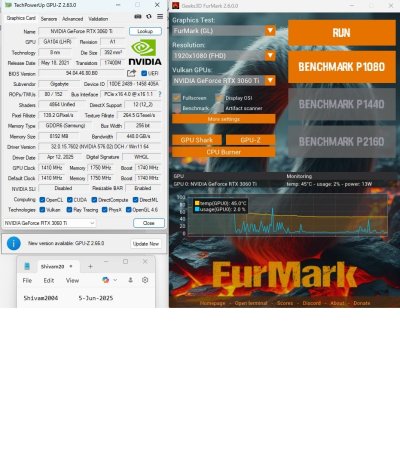This screenshot has height=464, width=400.
Task: Switch to the Sensors tab
Action: point(49,19)
